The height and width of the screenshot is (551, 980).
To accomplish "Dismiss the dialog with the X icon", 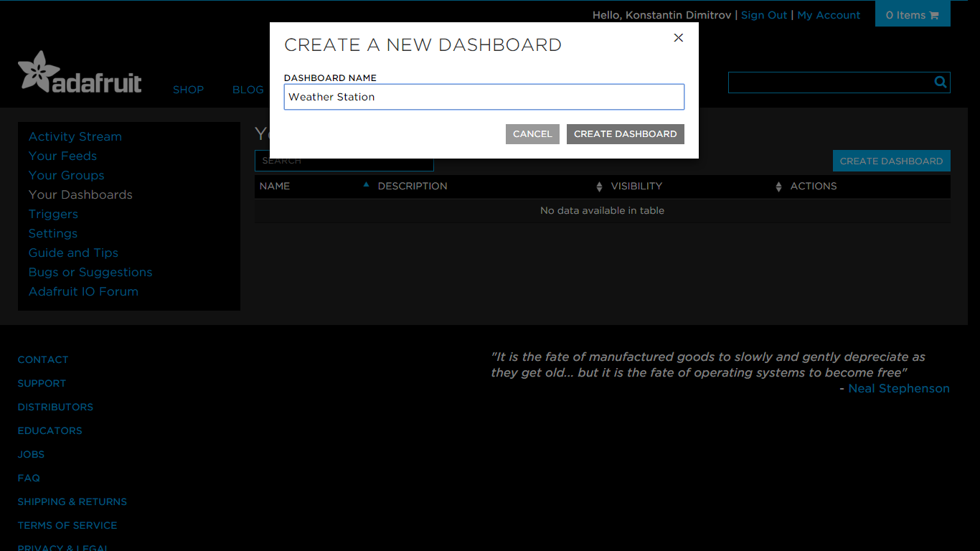I will point(678,37).
